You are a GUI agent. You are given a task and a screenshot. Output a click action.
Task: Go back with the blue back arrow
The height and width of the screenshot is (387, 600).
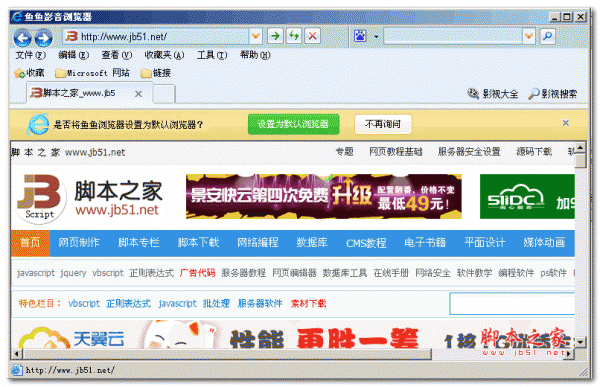23,38
